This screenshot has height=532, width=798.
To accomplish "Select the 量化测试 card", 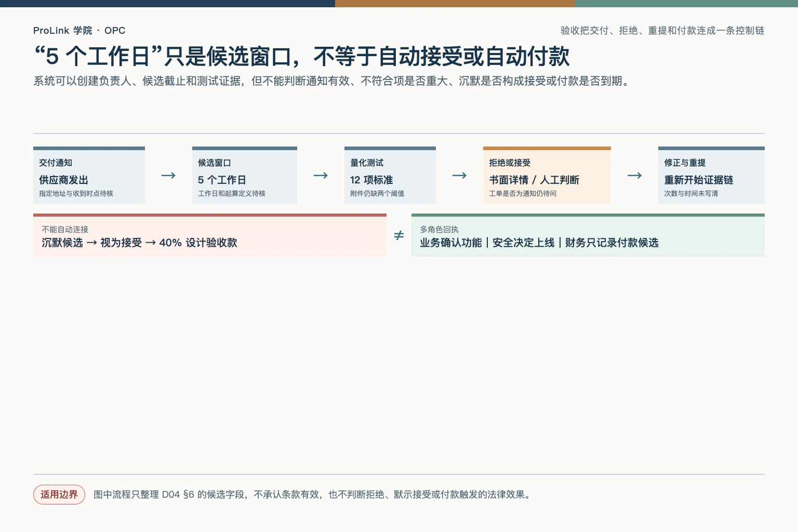I will (x=390, y=175).
